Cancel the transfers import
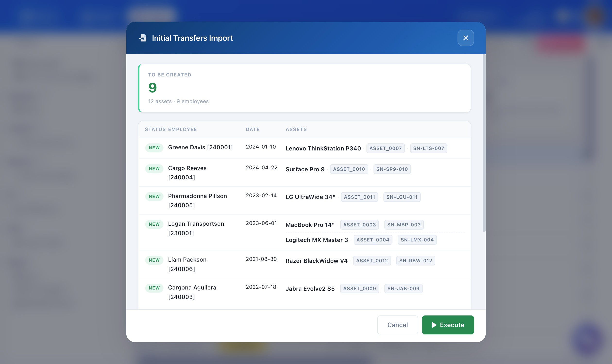The image size is (612, 364). [x=398, y=325]
